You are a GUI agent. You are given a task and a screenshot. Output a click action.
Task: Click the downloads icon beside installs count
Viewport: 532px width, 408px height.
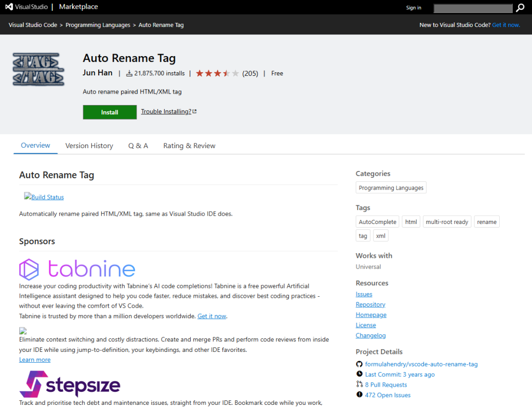coord(129,73)
